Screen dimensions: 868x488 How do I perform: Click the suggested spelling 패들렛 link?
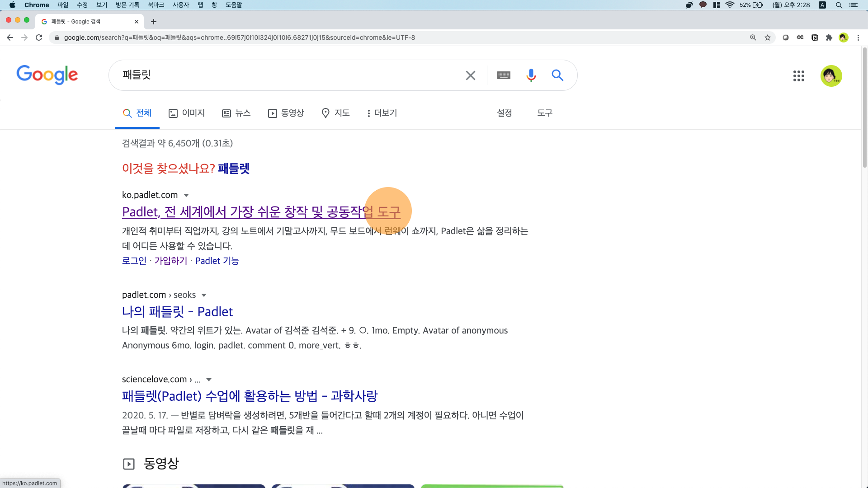(x=234, y=169)
